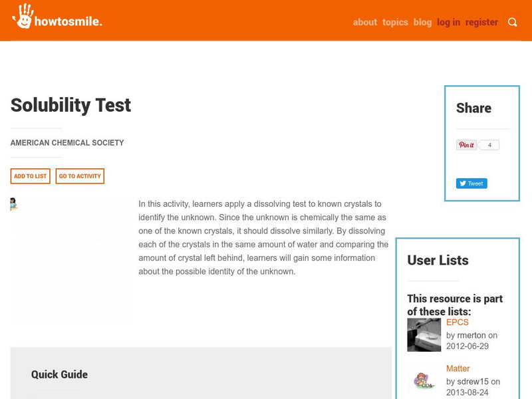This screenshot has height=399, width=532.
Task: Open the topics menu item
Action: pyautogui.click(x=395, y=22)
